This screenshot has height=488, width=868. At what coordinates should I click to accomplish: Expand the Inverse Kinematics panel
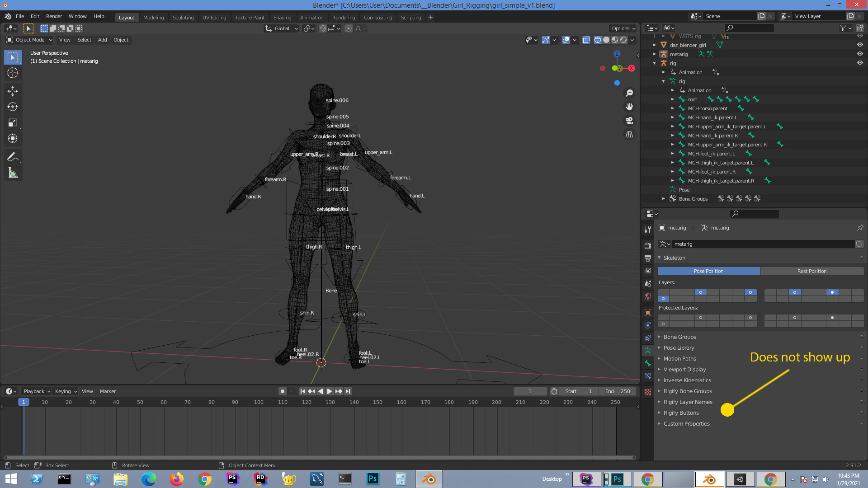(686, 380)
